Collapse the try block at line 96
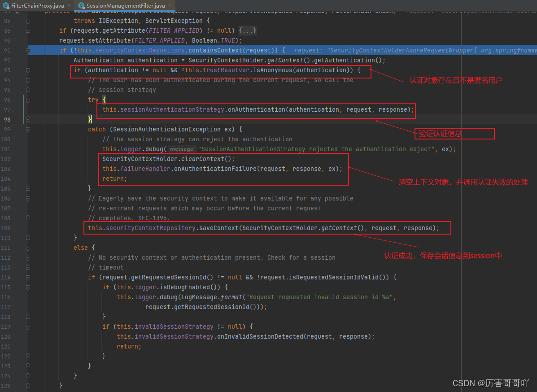537x392 pixels. [x=28, y=100]
